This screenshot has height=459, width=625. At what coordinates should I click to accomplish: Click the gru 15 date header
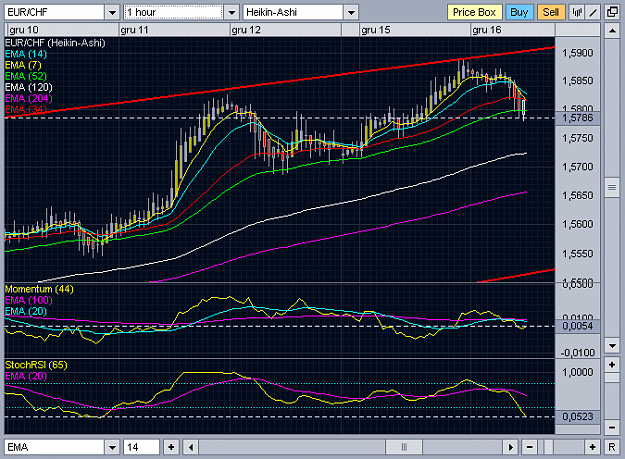click(376, 30)
